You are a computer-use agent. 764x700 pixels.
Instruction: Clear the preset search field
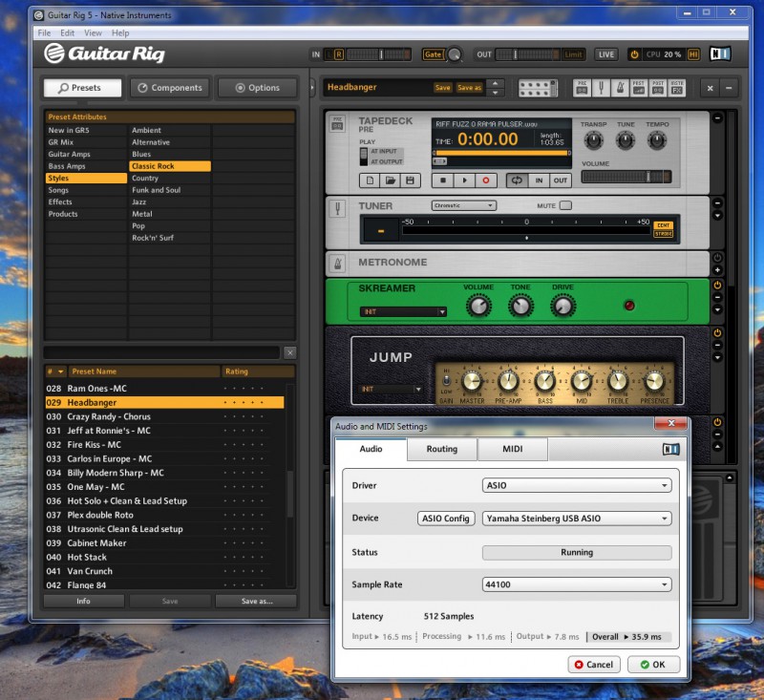click(x=290, y=352)
